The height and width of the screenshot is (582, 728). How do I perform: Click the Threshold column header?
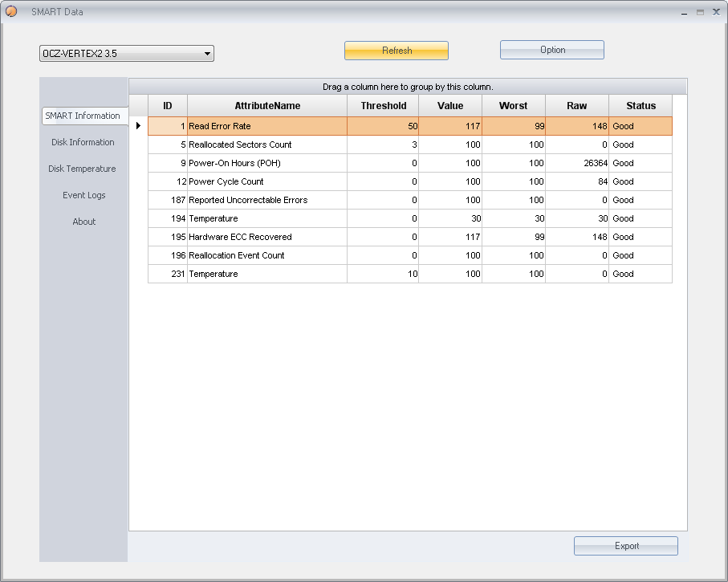[x=383, y=106]
